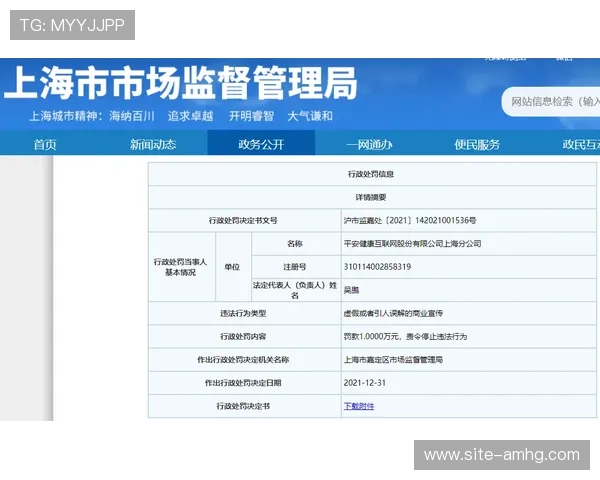Image resolution: width=600 pixels, height=480 pixels.
Task: Click the slogan word 开明睿智
Action: point(251,116)
